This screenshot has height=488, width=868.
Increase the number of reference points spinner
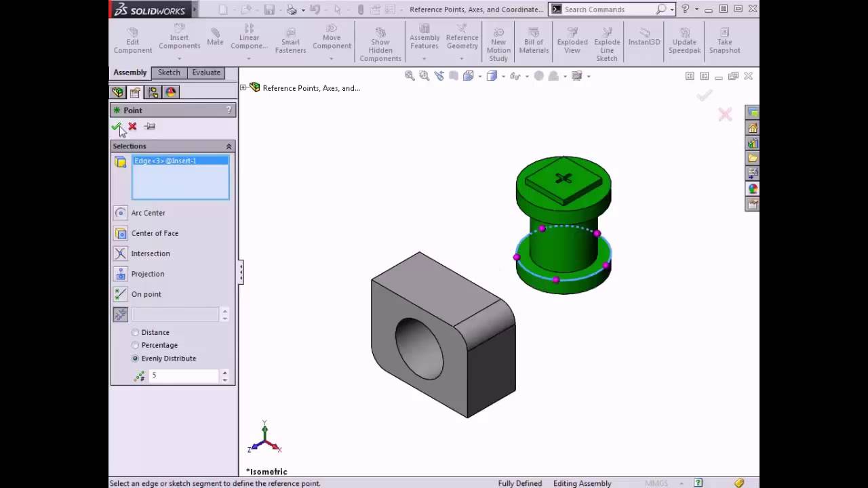tap(225, 372)
